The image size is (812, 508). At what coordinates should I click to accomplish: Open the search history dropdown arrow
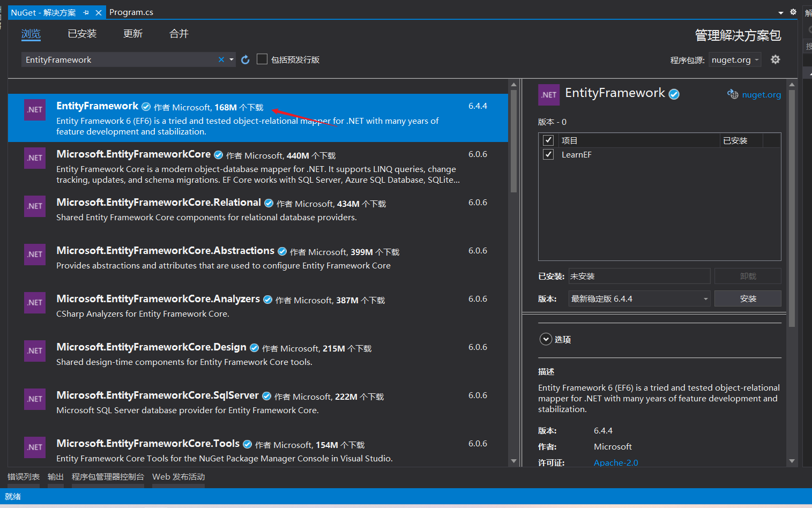pos(232,59)
